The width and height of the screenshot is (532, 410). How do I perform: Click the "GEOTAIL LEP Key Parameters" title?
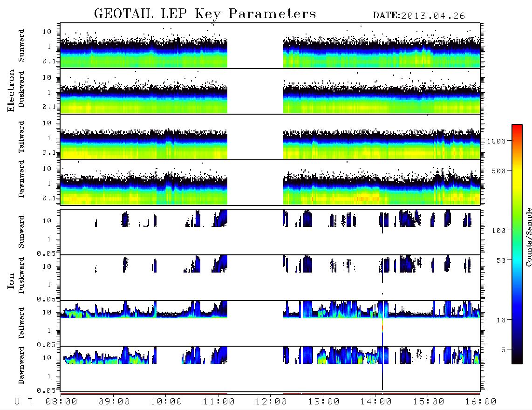(x=205, y=14)
